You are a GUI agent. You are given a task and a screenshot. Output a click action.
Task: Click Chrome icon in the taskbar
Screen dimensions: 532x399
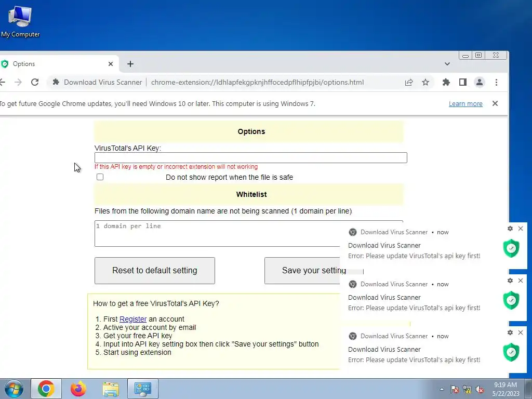click(x=46, y=389)
